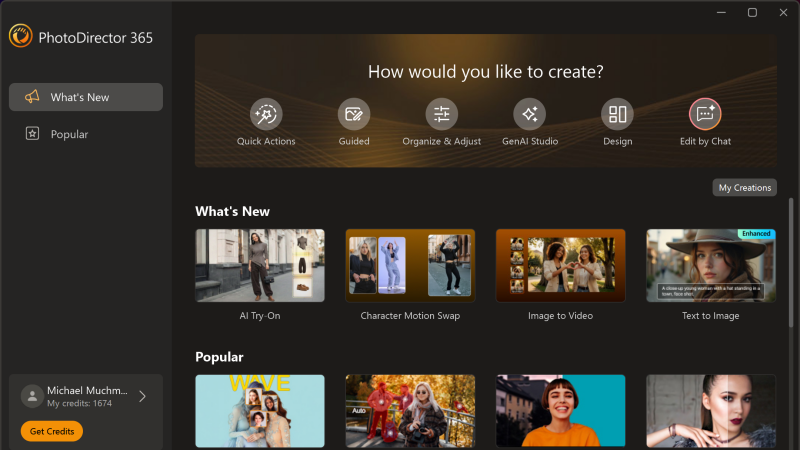Open the Popular autumn Auto removal thumbnail
Viewport: 800px width, 450px height.
(x=410, y=411)
